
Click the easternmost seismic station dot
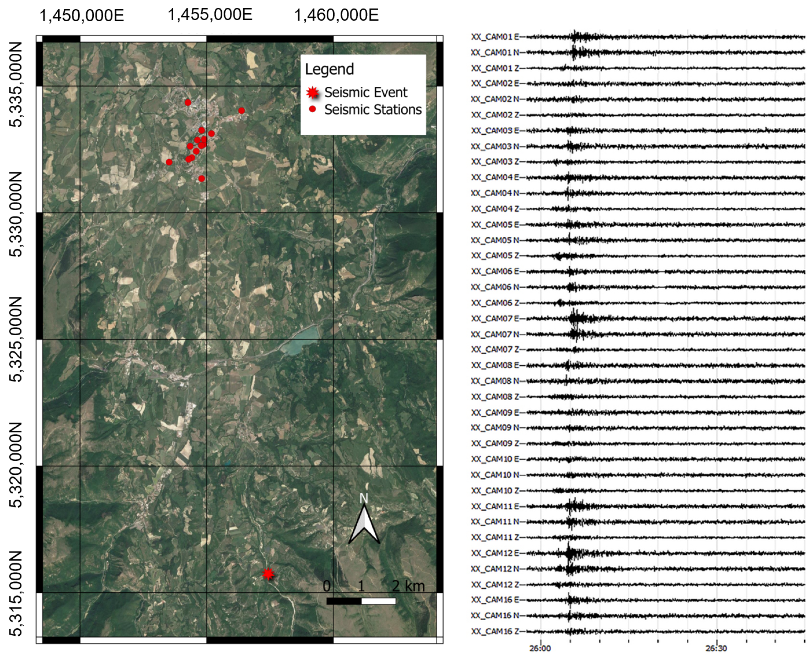click(242, 111)
